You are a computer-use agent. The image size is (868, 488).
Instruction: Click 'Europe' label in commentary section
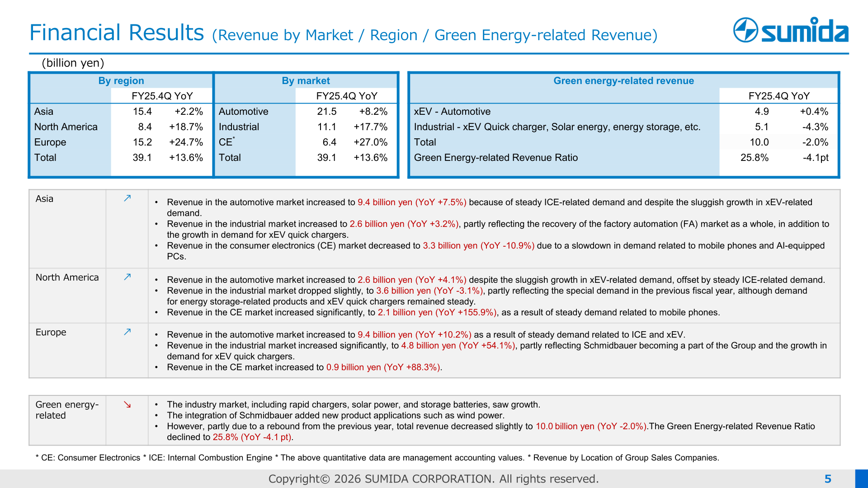pos(51,333)
